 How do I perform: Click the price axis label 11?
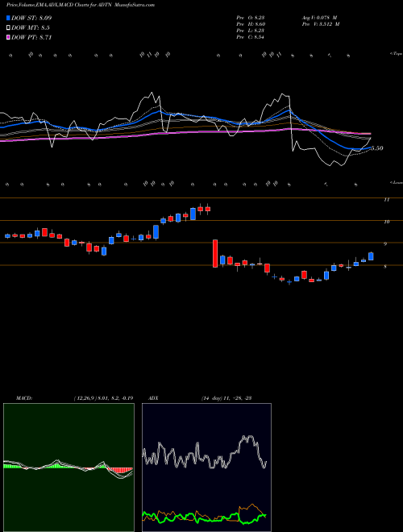(386, 200)
